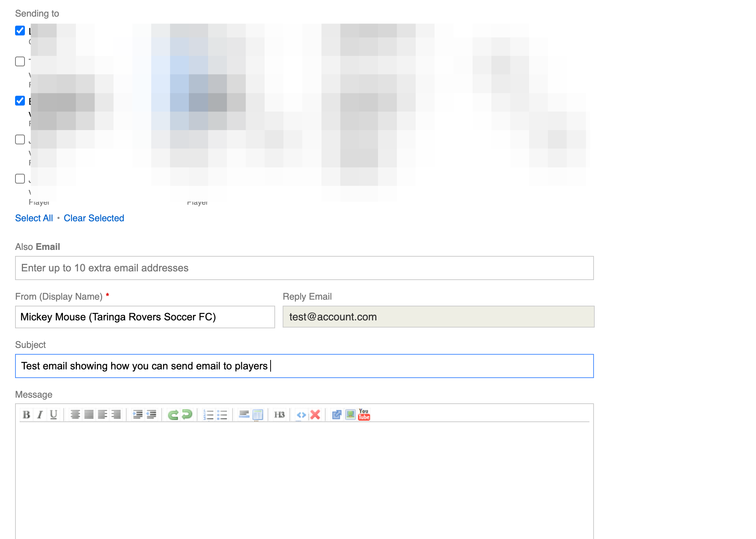Insert a horizontal rule line
The image size is (756, 539).
244,415
